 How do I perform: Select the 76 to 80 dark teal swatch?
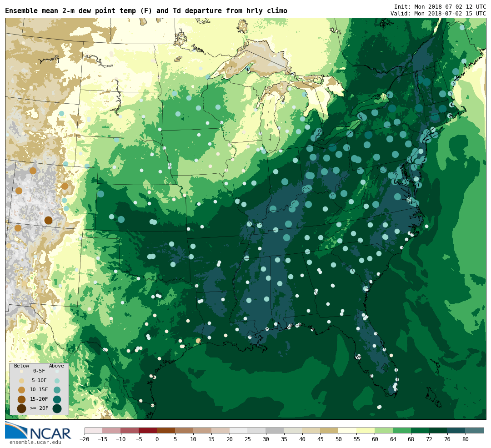point(456,430)
